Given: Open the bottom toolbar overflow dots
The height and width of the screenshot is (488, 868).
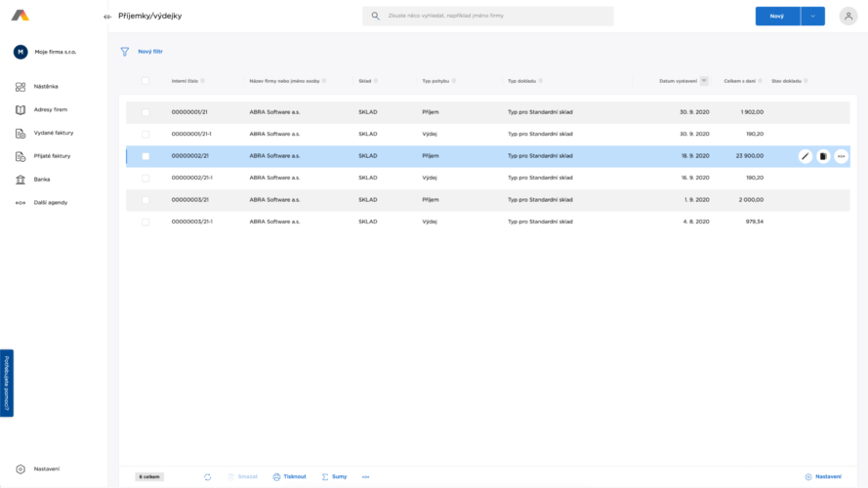Looking at the screenshot, I should click(366, 476).
